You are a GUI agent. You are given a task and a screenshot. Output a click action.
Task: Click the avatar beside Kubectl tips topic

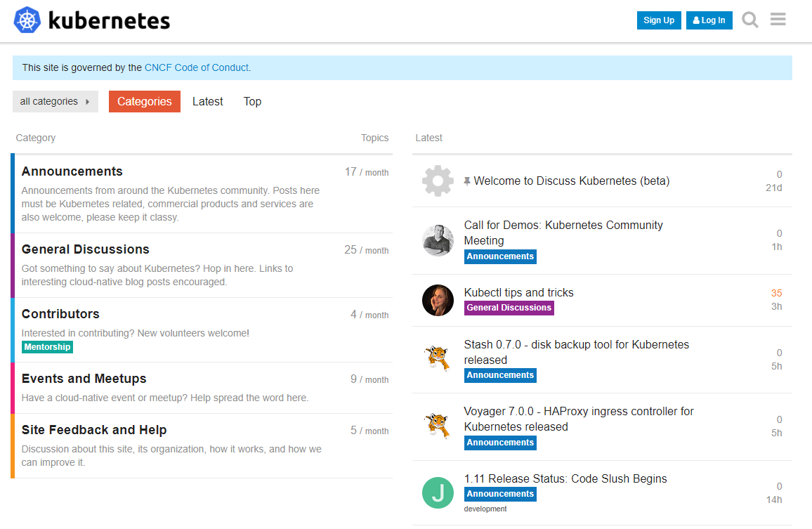438,300
